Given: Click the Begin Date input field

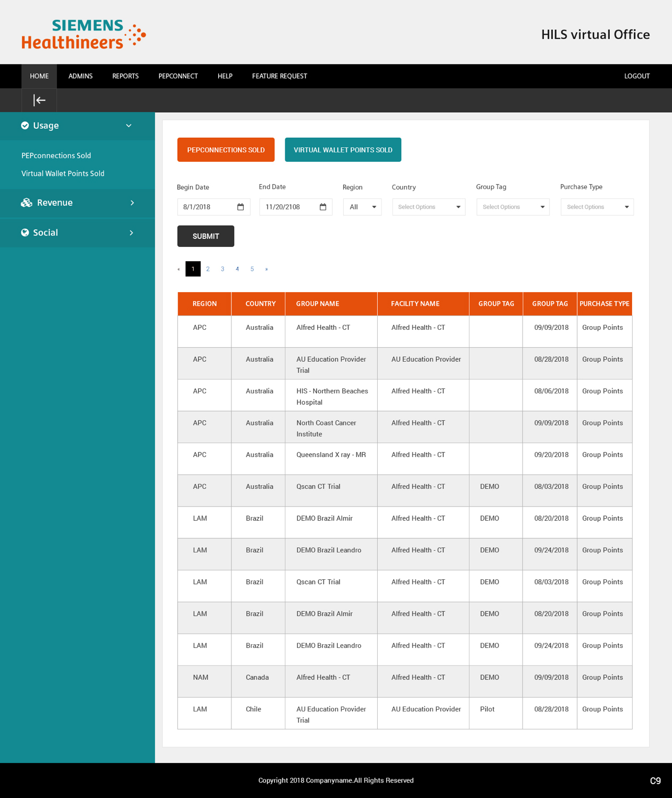Looking at the screenshot, I should pyautogui.click(x=206, y=207).
